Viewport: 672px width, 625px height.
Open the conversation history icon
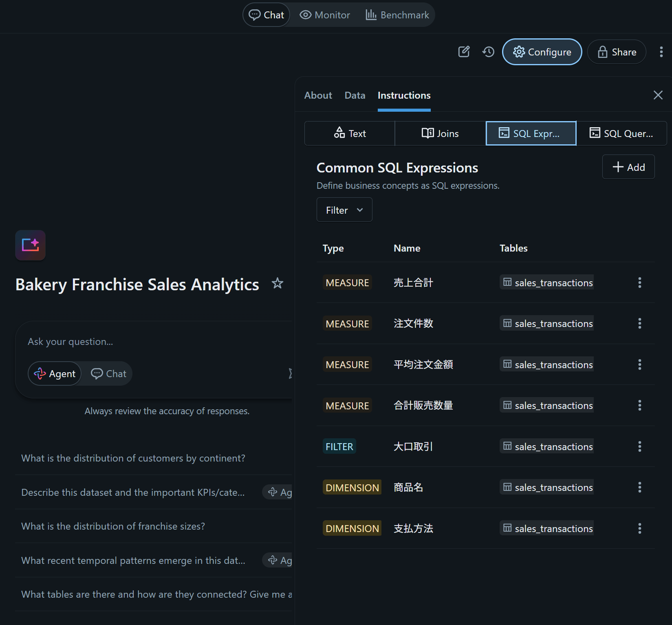488,52
